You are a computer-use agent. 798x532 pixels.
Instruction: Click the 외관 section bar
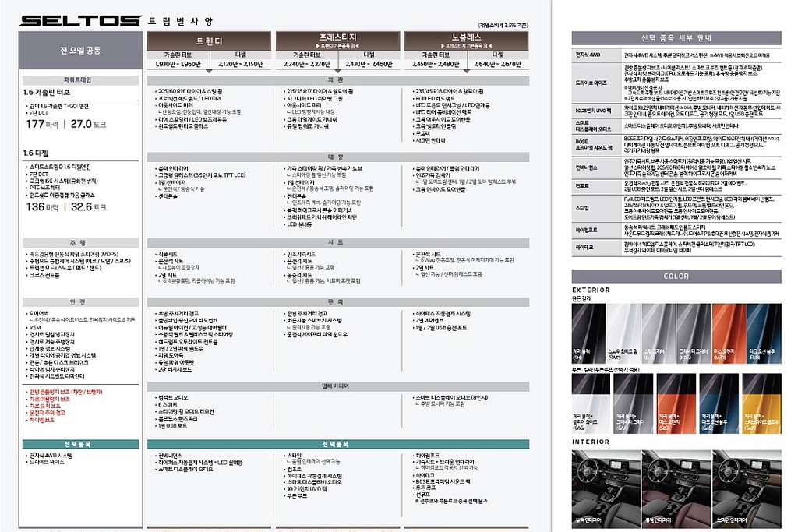(338, 80)
